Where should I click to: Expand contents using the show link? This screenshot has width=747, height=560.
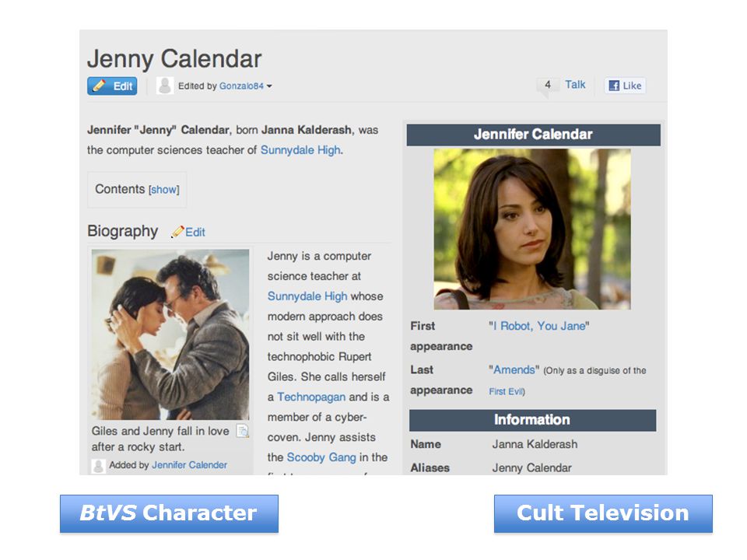164,190
